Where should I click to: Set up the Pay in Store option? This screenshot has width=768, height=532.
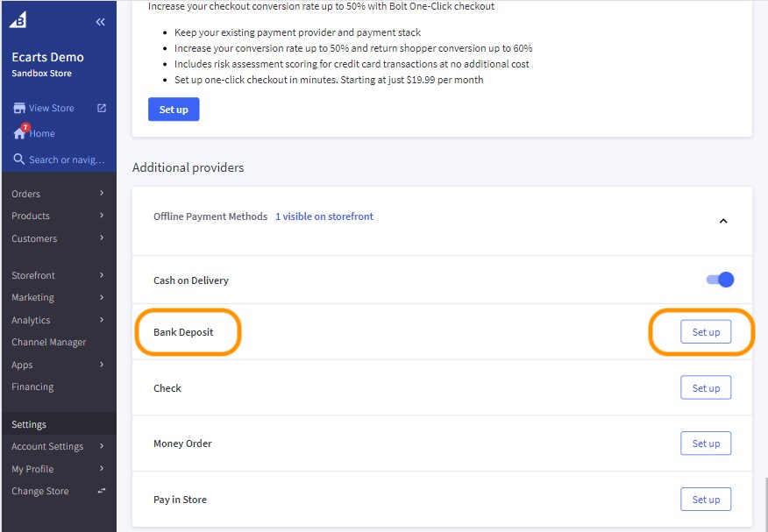coord(705,499)
